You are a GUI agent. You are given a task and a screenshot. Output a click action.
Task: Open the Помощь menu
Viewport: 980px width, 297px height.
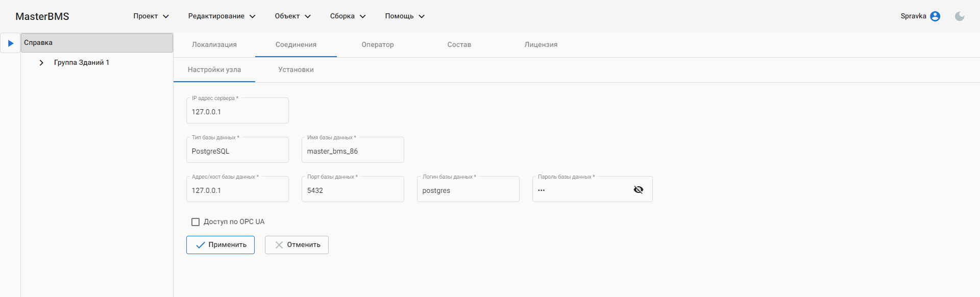(405, 16)
